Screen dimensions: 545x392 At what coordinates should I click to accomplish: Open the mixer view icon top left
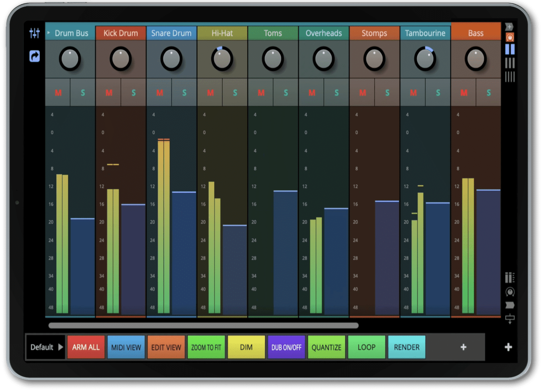(x=34, y=33)
